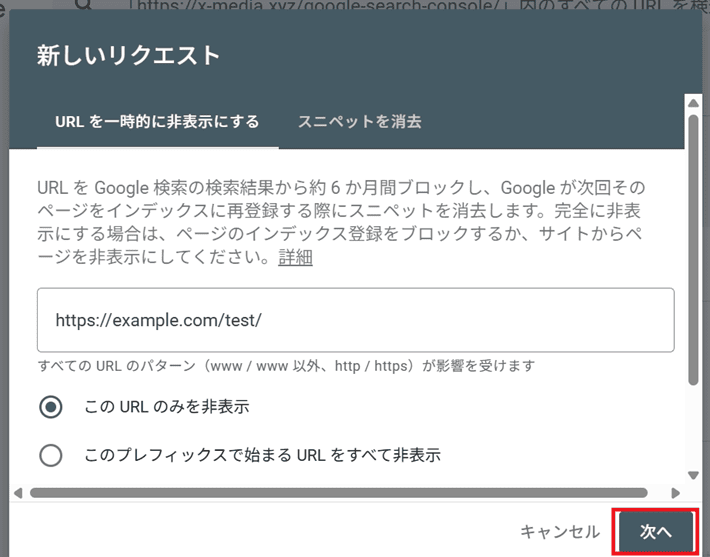
Task: Select このプレフィックスで始まる URL をすべて非表示 radio
Action: pyautogui.click(x=51, y=455)
